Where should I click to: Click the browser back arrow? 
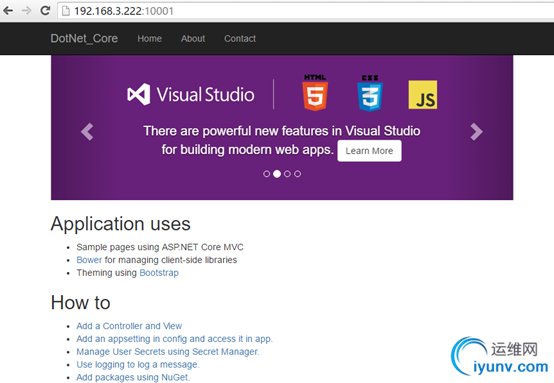click(8, 11)
